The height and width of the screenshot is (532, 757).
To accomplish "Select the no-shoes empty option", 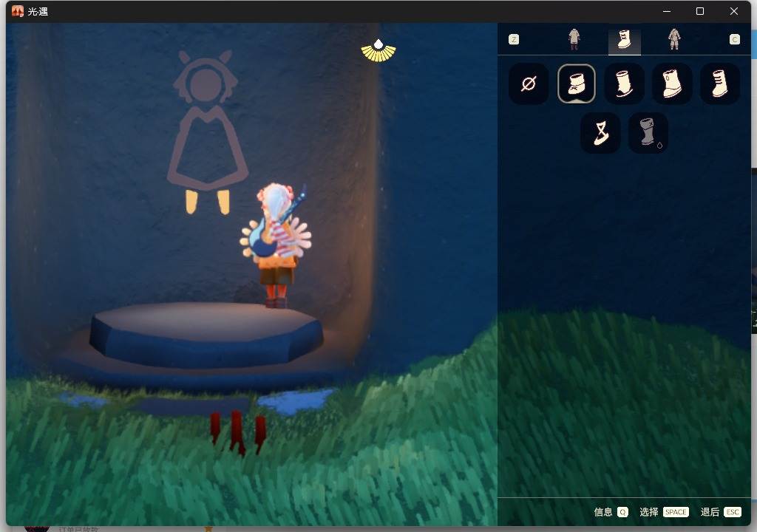I will 529,83.
